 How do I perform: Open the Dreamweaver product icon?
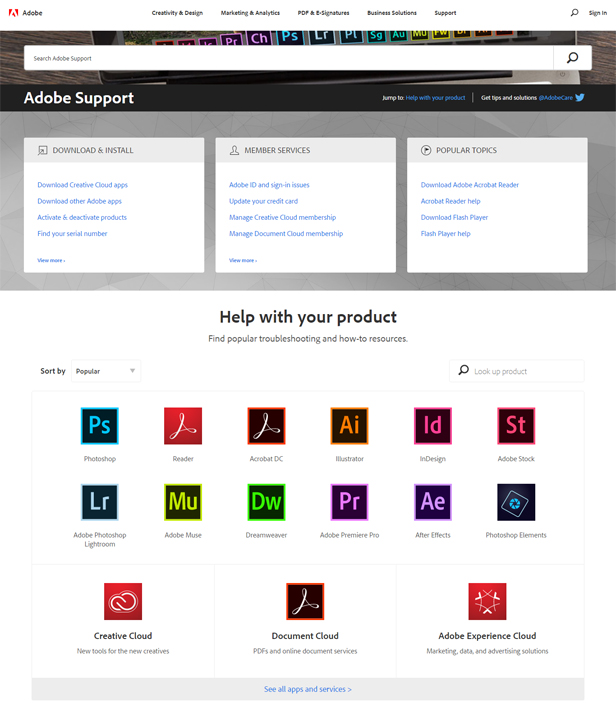266,502
